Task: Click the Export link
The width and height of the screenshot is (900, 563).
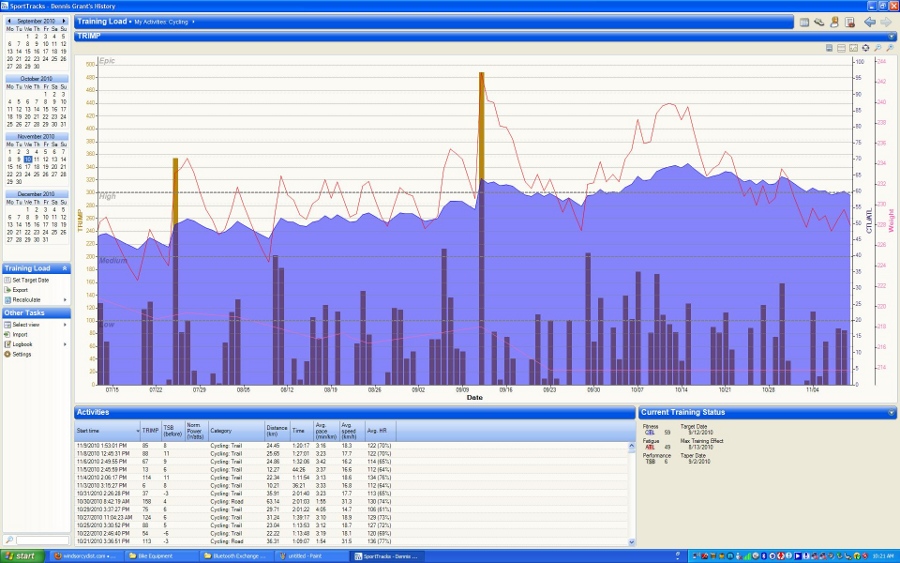Action: pos(20,290)
